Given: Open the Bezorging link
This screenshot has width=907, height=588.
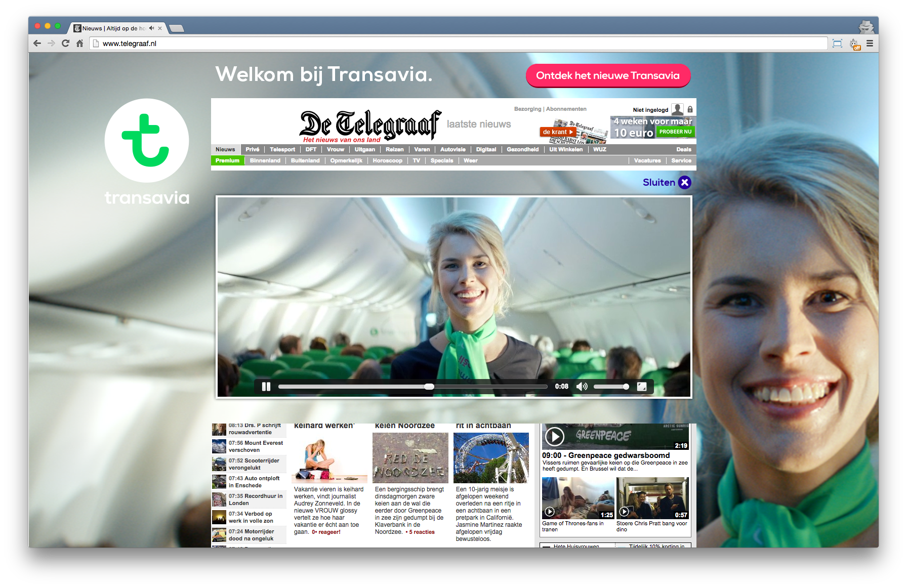Looking at the screenshot, I should click(x=527, y=109).
